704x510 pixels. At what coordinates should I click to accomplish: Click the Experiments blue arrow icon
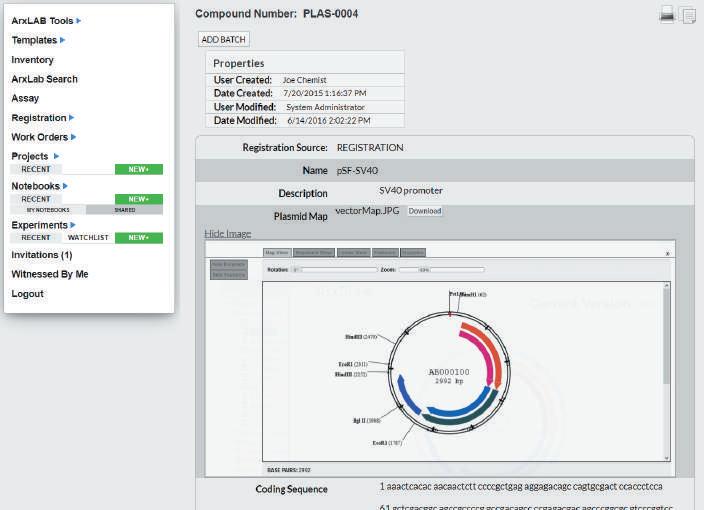[x=73, y=225]
